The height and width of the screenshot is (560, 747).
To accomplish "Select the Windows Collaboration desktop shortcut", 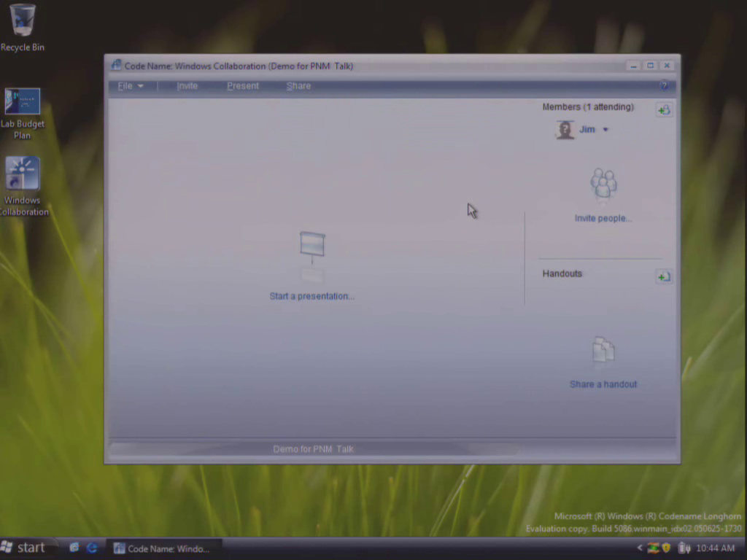I will (23, 186).
